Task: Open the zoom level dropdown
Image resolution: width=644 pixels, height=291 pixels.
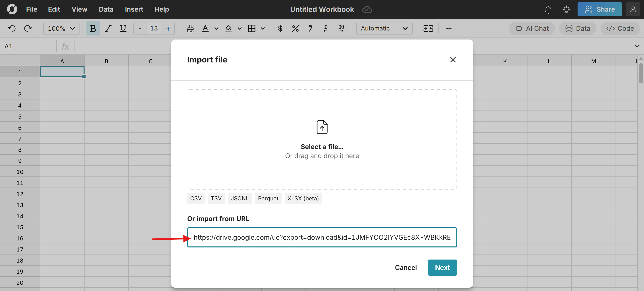Action: [x=61, y=28]
